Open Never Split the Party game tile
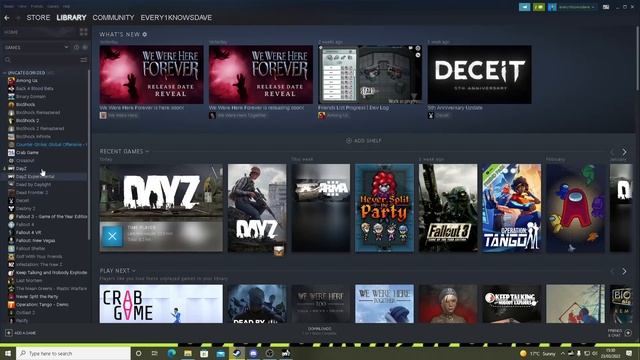 click(384, 208)
